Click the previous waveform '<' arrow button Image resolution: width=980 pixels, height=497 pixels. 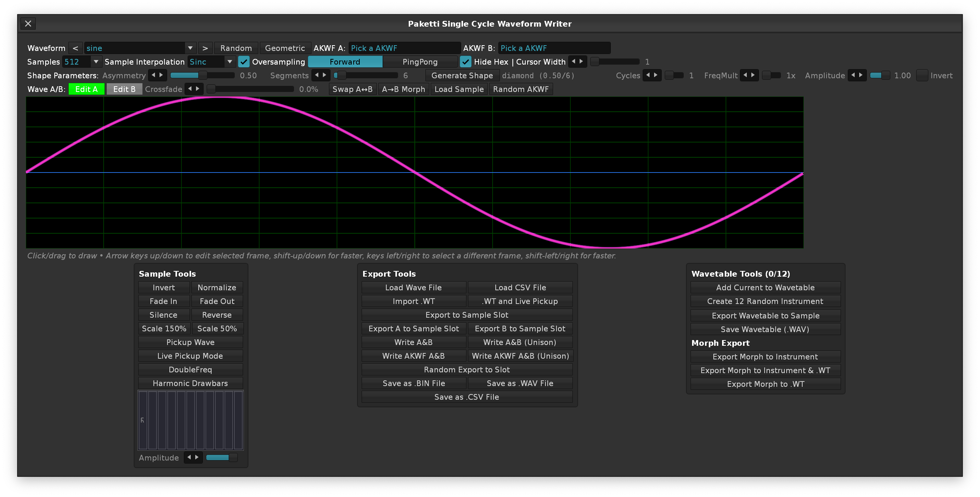(x=75, y=48)
